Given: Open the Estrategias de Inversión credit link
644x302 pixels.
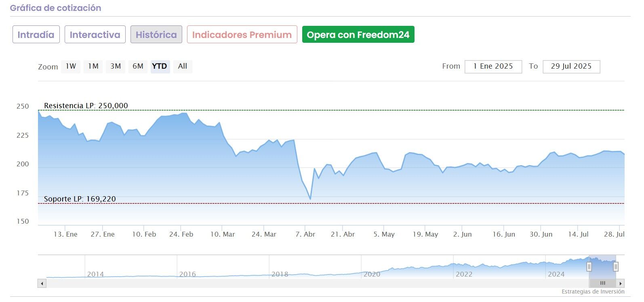Looking at the screenshot, I should click(x=593, y=292).
